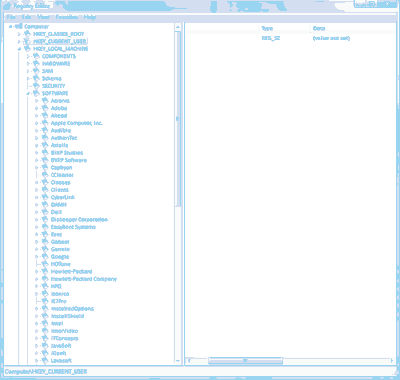Click the Dell key folder icon
The image size is (400, 380).
coord(45,212)
